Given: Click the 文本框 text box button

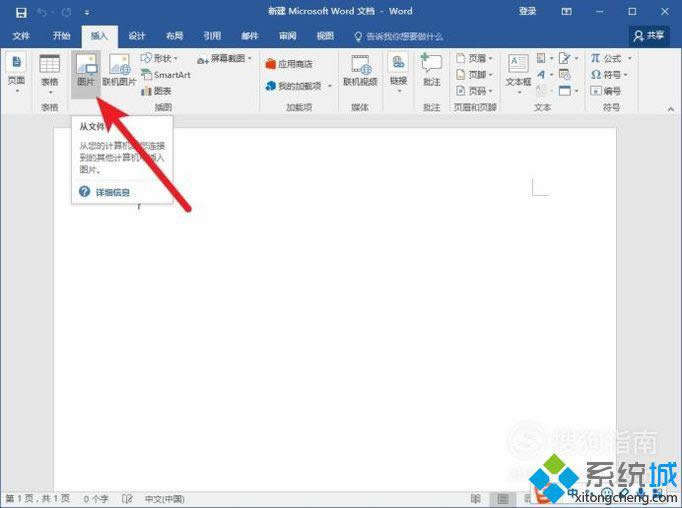Looking at the screenshot, I should coord(518,74).
